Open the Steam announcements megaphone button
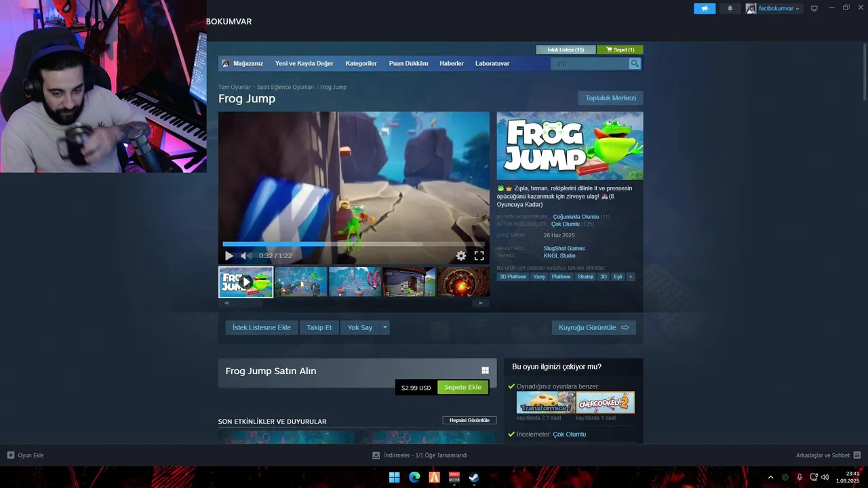This screenshot has height=488, width=868. click(x=705, y=8)
